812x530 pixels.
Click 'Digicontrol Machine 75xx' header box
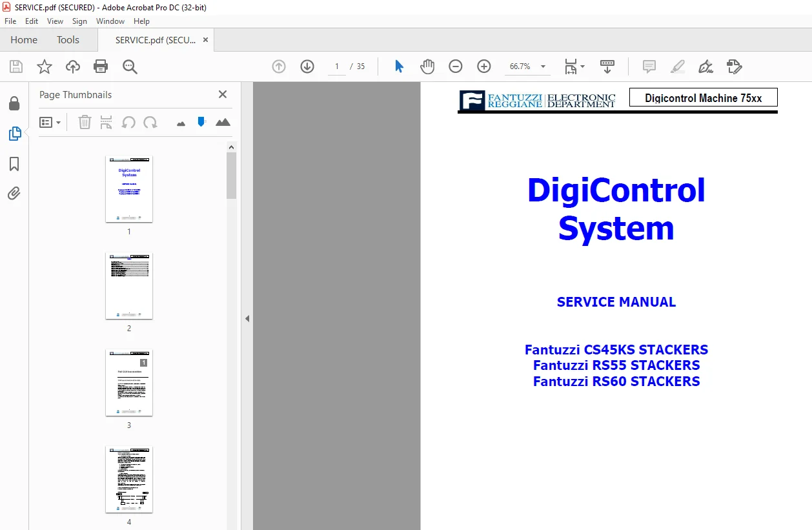(704, 98)
